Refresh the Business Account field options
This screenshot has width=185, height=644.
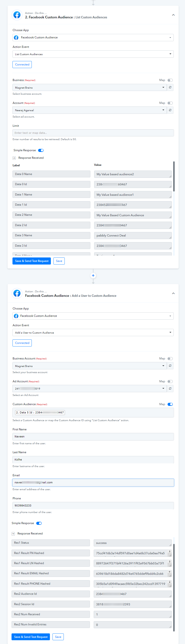[170, 366]
